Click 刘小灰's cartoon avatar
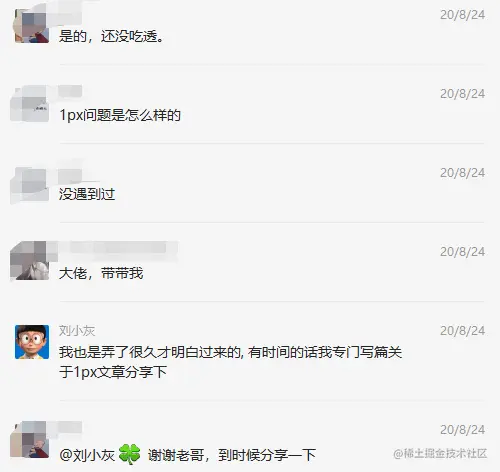 (32, 342)
